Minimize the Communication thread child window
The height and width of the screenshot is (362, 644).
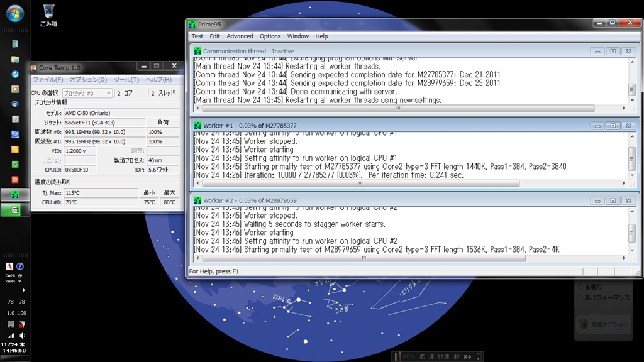[597, 52]
